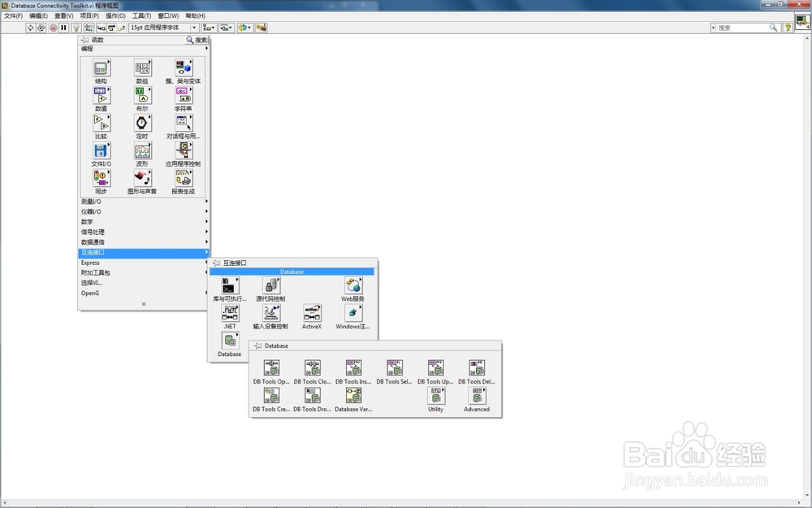
Task: Toggle Highlight Execution light bulb
Action: 76,28
